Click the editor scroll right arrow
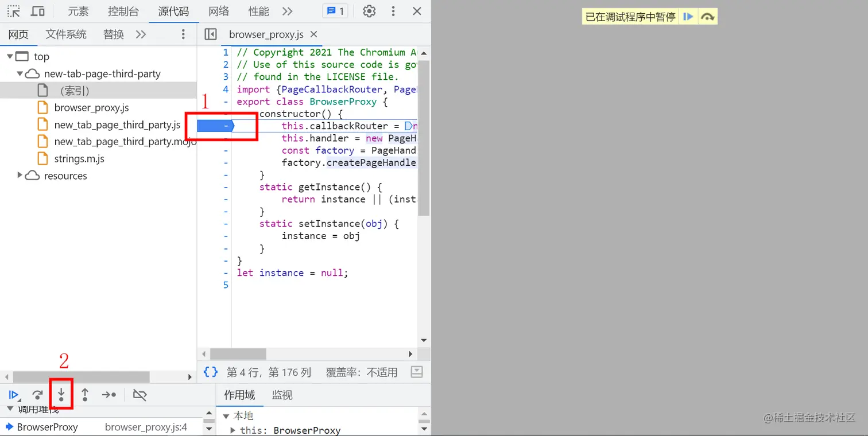 coord(410,354)
